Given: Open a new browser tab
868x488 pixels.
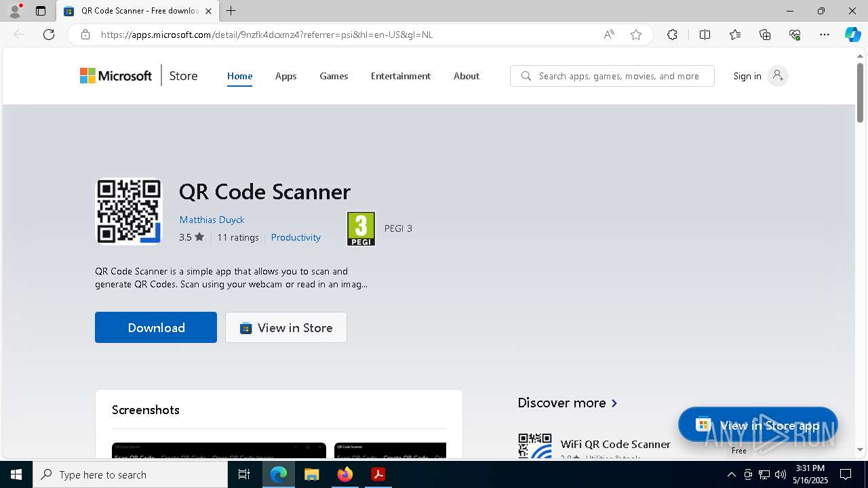Looking at the screenshot, I should [x=231, y=11].
